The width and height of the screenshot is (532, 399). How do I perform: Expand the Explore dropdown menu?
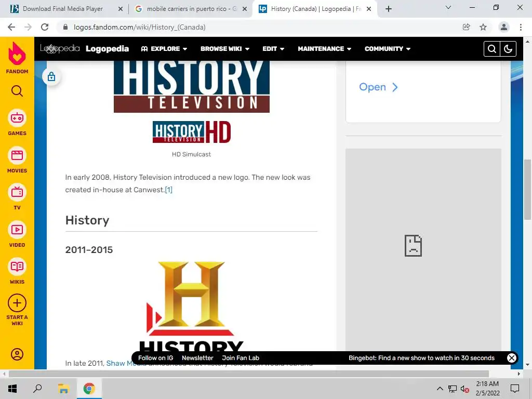click(x=164, y=49)
